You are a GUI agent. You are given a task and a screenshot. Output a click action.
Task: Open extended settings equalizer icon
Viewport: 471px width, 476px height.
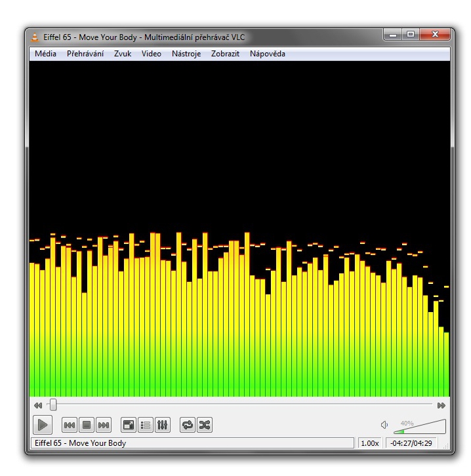pyautogui.click(x=163, y=425)
